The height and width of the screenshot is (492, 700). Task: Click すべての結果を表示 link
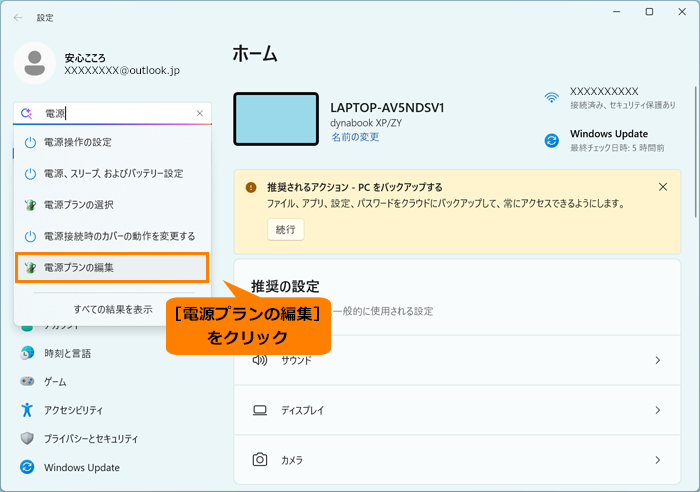(112, 309)
